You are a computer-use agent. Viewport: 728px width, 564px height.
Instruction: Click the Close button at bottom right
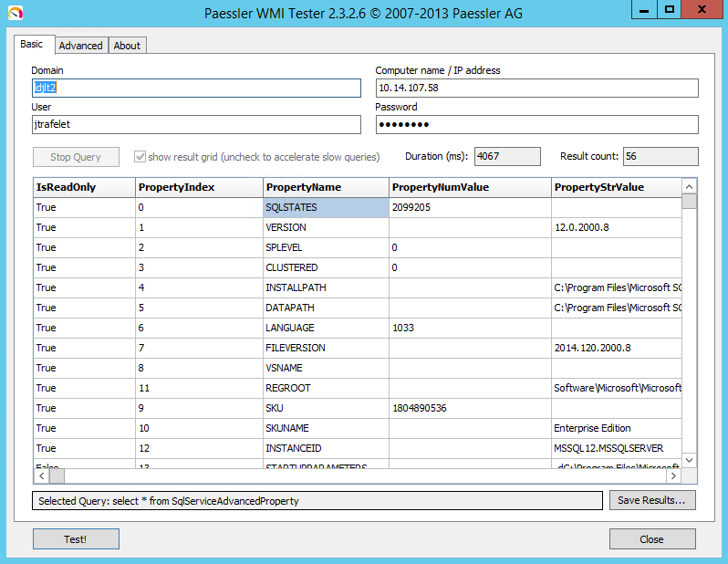[x=651, y=539]
